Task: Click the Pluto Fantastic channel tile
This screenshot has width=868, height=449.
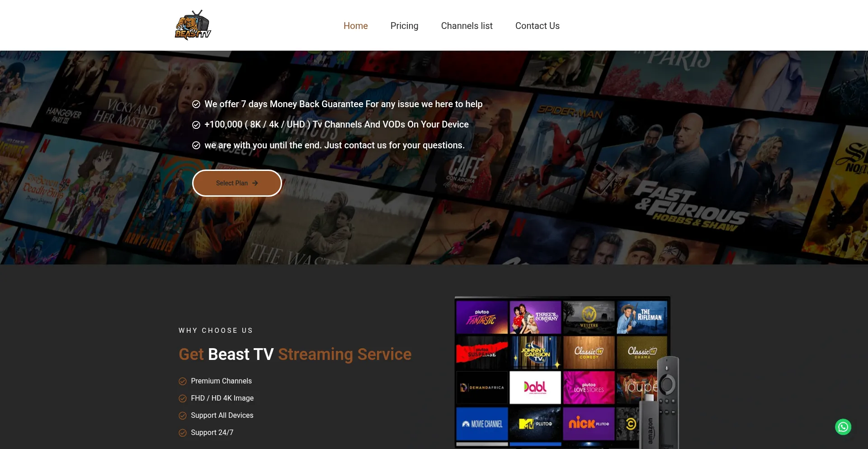Action: (x=482, y=317)
